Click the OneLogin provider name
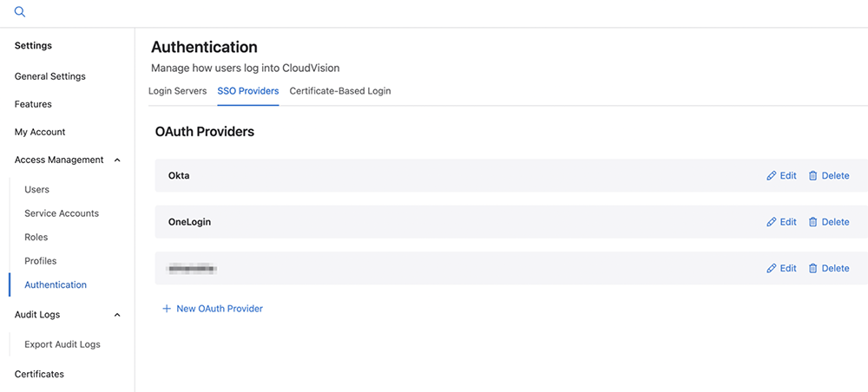This screenshot has height=392, width=868. tap(189, 222)
